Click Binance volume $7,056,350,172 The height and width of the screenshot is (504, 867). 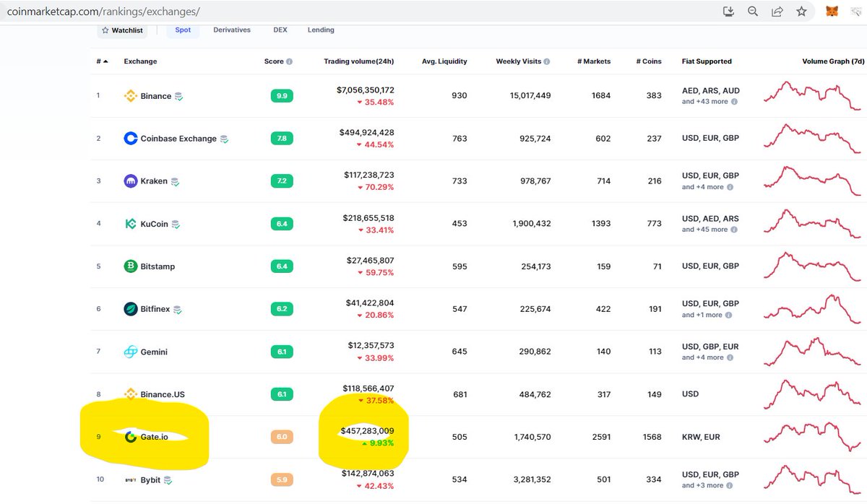366,90
